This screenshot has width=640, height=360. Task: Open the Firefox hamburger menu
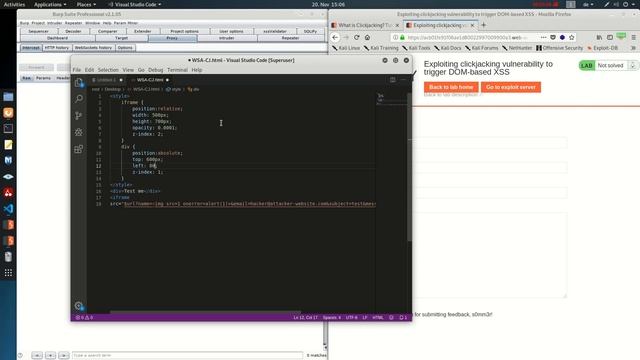pyautogui.click(x=633, y=37)
